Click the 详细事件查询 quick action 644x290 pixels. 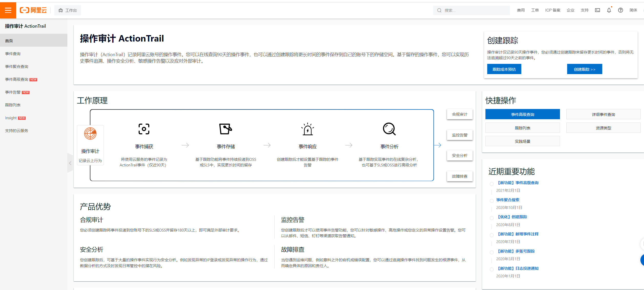pos(603,114)
